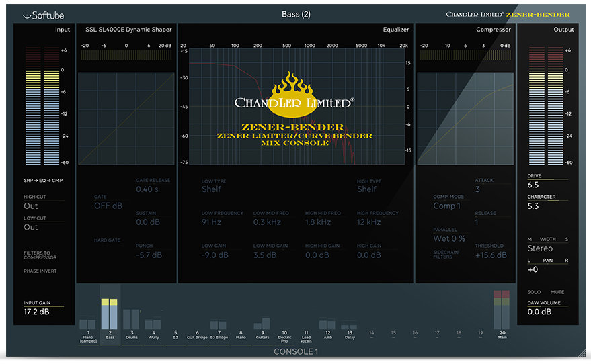This screenshot has height=364, width=591.
Task: Click the Gate Release 0.40 s value
Action: (147, 189)
